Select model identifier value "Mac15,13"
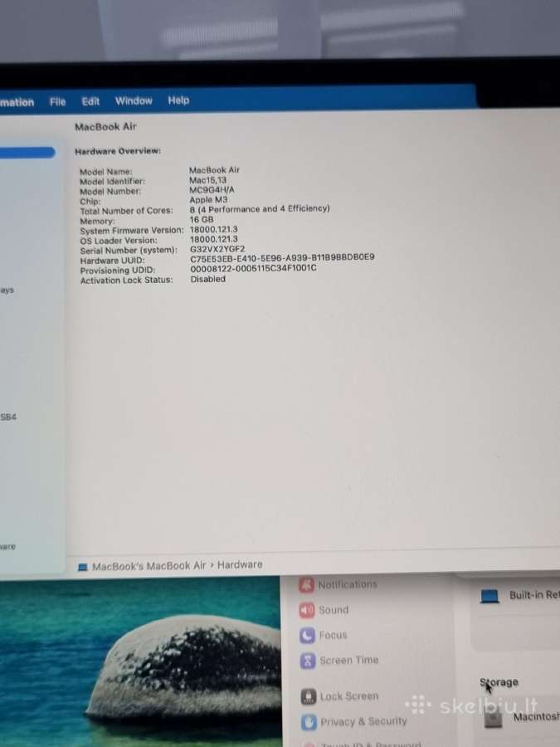Image resolution: width=560 pixels, height=747 pixels. [207, 180]
